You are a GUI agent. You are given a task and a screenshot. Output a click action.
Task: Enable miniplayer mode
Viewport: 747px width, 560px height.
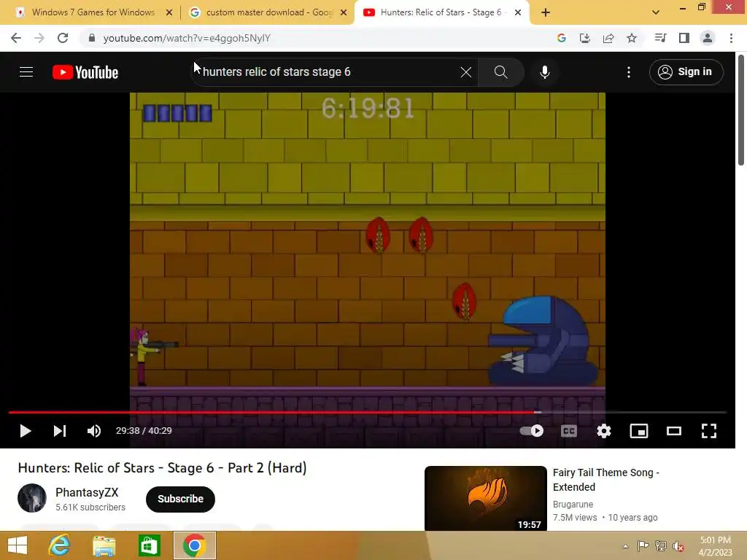pos(639,431)
